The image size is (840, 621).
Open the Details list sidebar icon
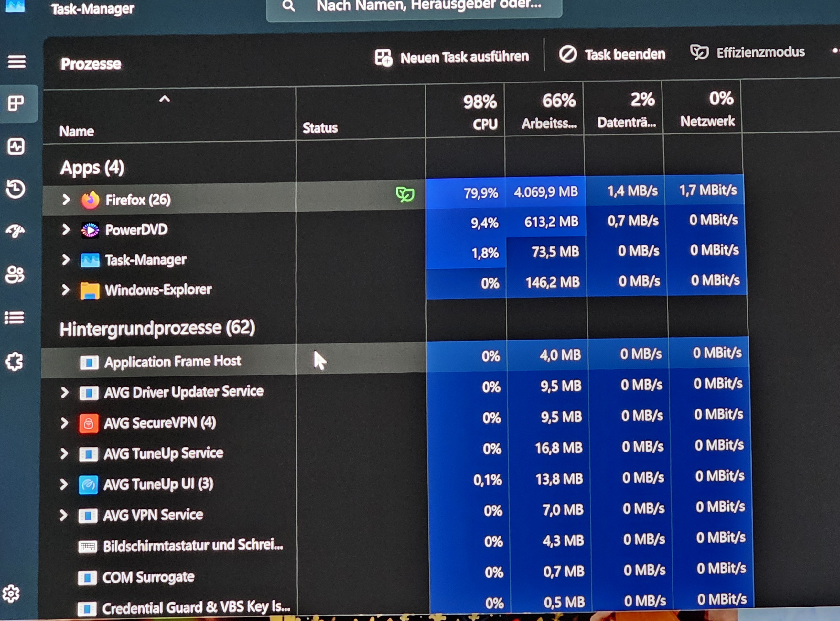[15, 318]
